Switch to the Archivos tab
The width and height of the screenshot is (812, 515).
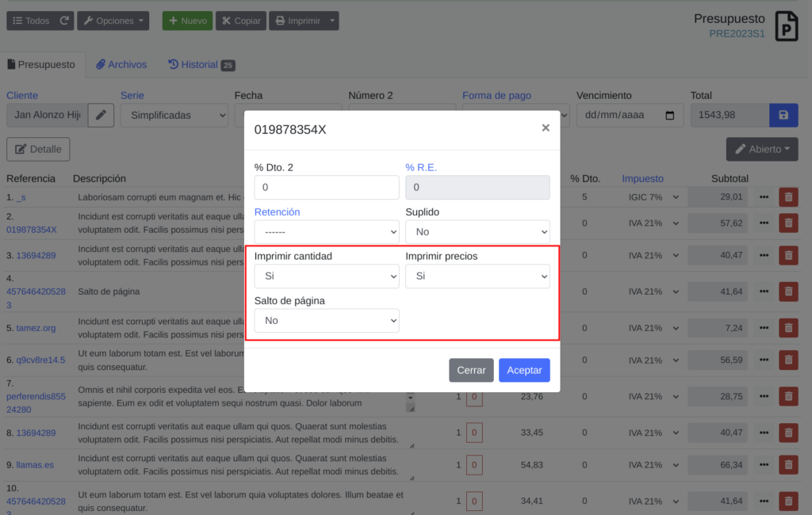point(121,65)
